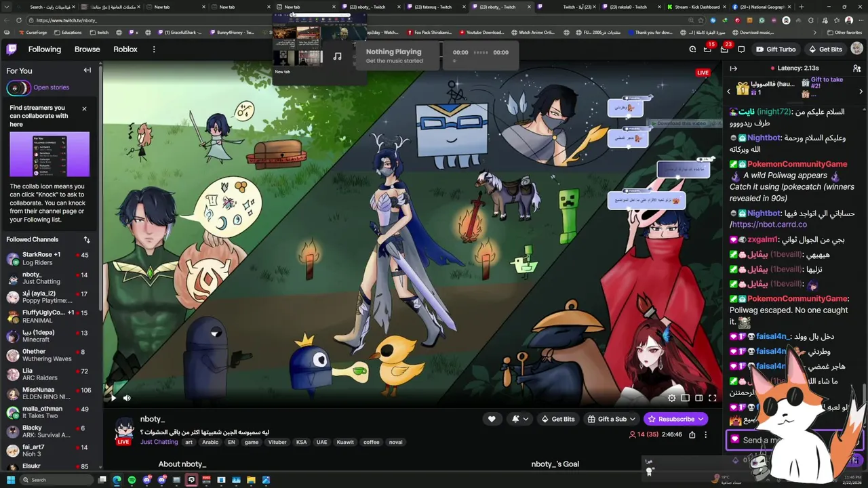Switch to the rakola0 - Twitch tab

[x=631, y=7]
